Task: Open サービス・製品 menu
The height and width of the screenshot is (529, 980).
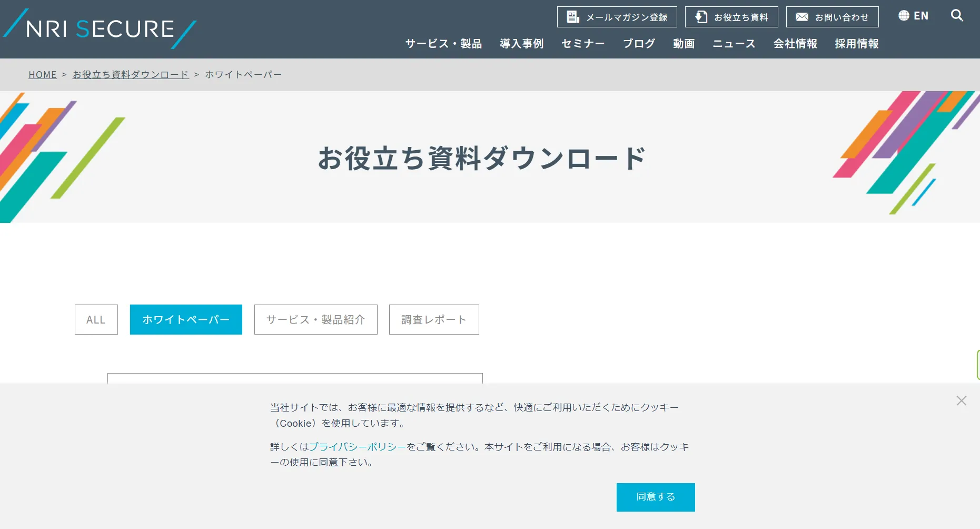Action: (443, 44)
